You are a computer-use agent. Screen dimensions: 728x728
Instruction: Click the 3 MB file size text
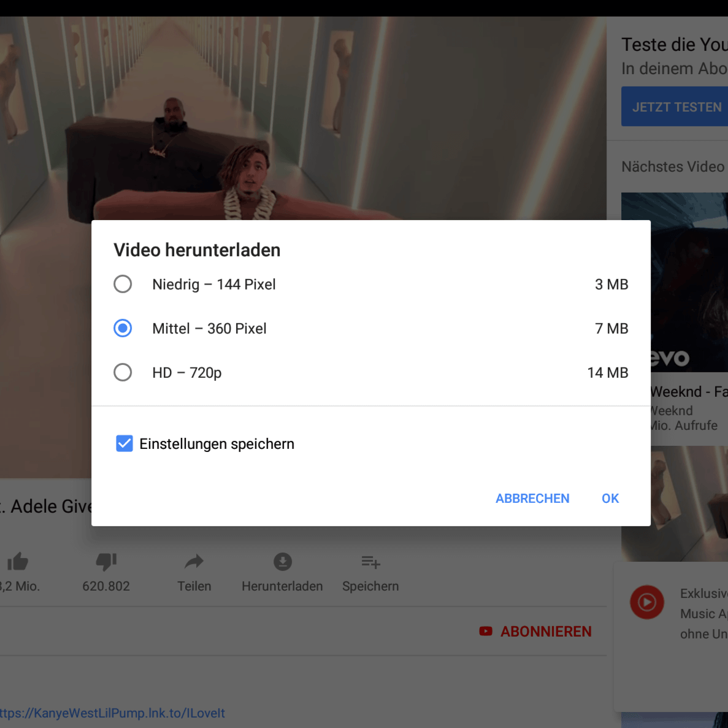tap(611, 284)
